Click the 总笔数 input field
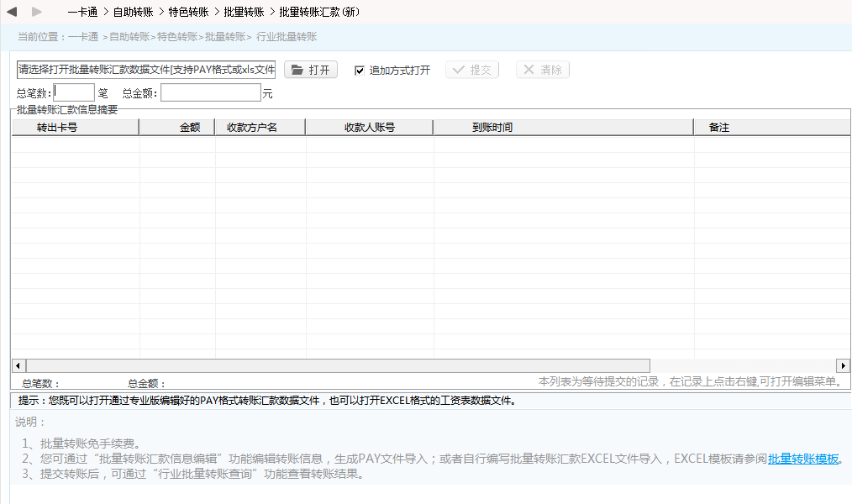 coord(74,93)
